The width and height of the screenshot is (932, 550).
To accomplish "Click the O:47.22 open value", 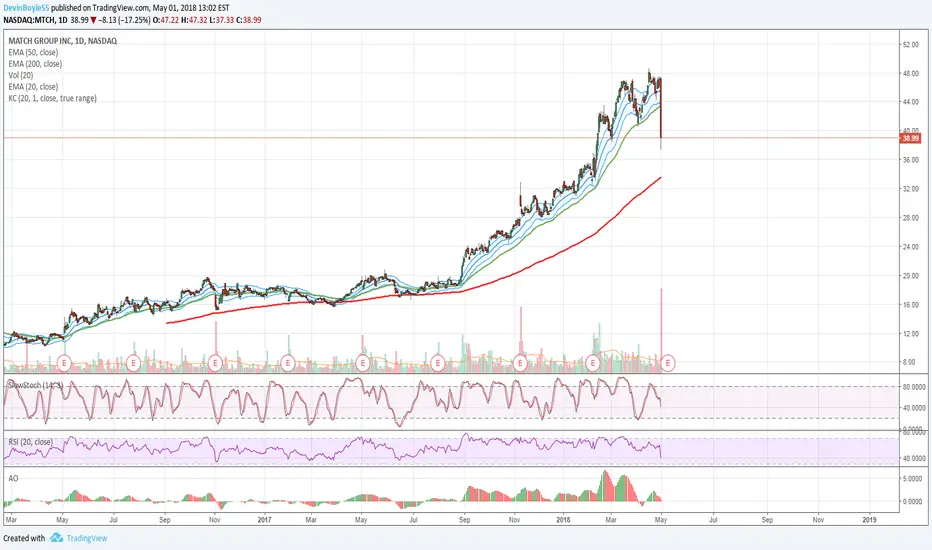I will (166, 20).
